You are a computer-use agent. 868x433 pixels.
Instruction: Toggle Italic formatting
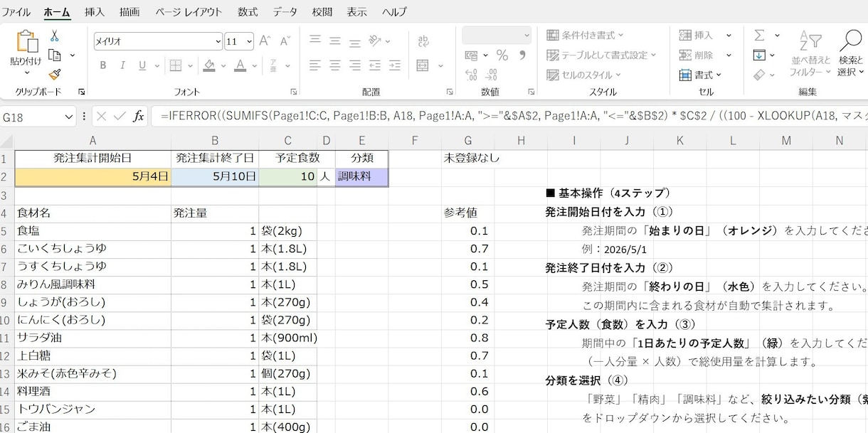coord(123,65)
